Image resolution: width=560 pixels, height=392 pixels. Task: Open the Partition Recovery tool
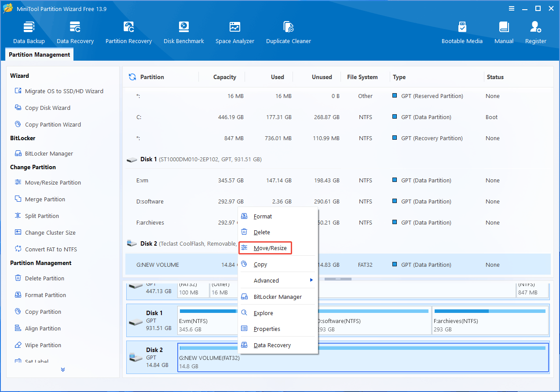128,33
